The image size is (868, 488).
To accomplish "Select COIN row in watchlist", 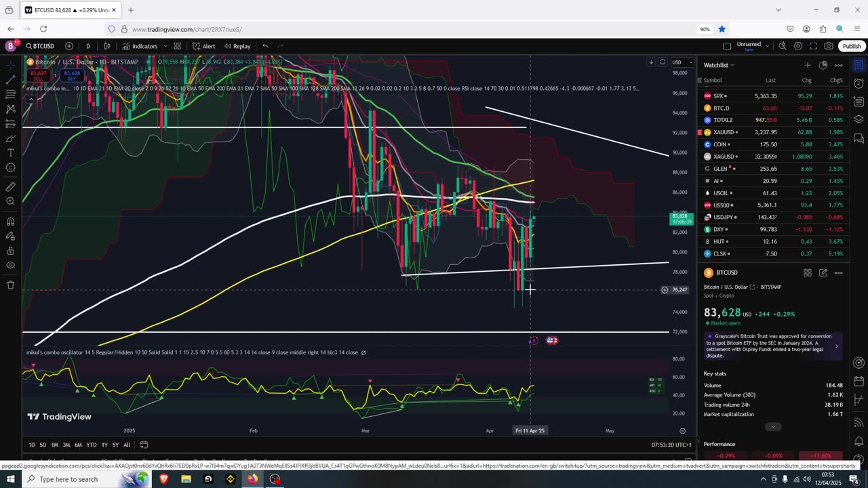I will (x=773, y=144).
